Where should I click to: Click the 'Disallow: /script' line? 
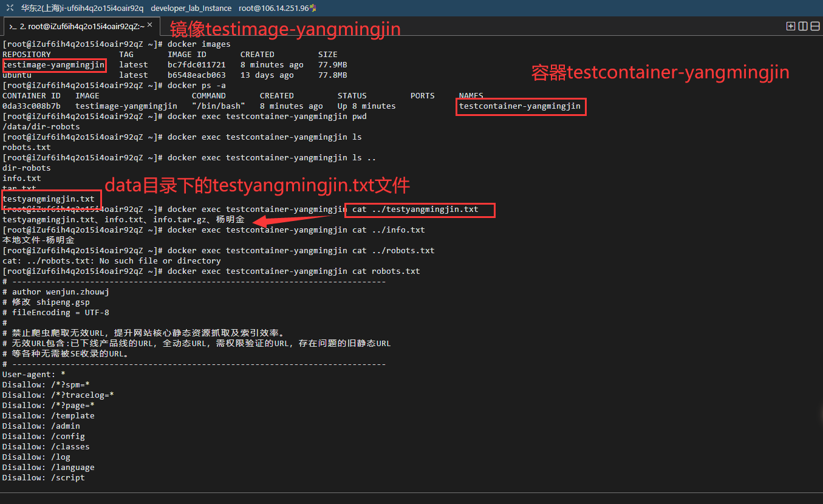44,478
